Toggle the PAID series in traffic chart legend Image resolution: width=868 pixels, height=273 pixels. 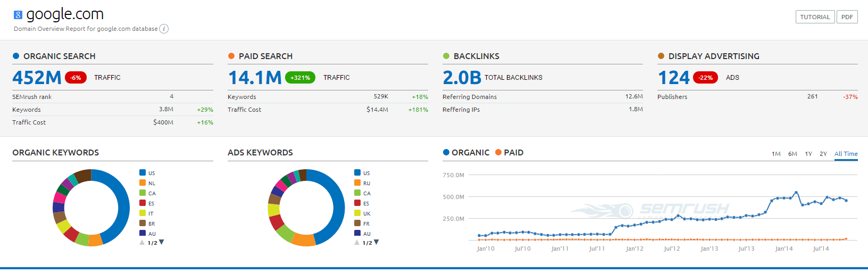(510, 153)
